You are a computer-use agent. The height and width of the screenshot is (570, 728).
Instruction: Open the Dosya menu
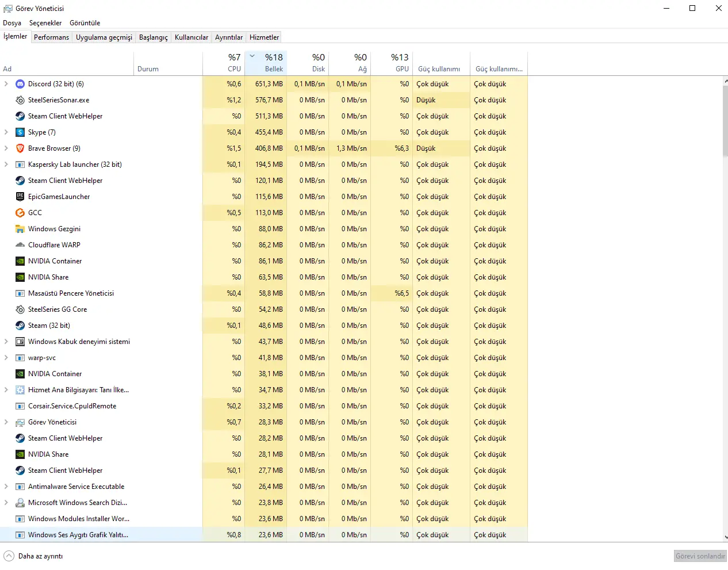(x=12, y=23)
